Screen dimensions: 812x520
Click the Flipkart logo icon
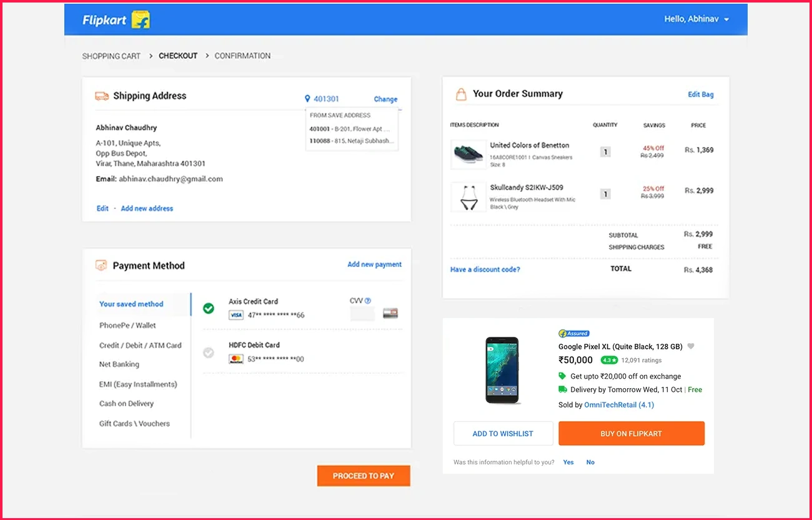click(141, 20)
